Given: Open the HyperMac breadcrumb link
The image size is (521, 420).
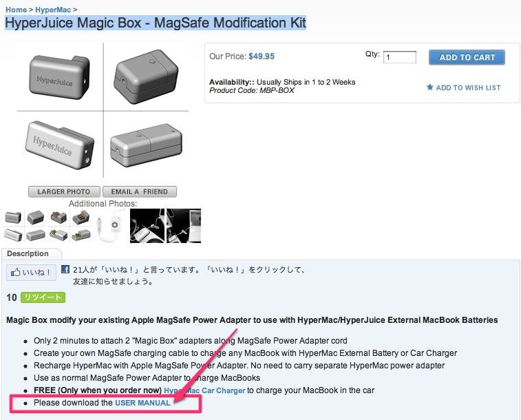Looking at the screenshot, I should coord(53,10).
